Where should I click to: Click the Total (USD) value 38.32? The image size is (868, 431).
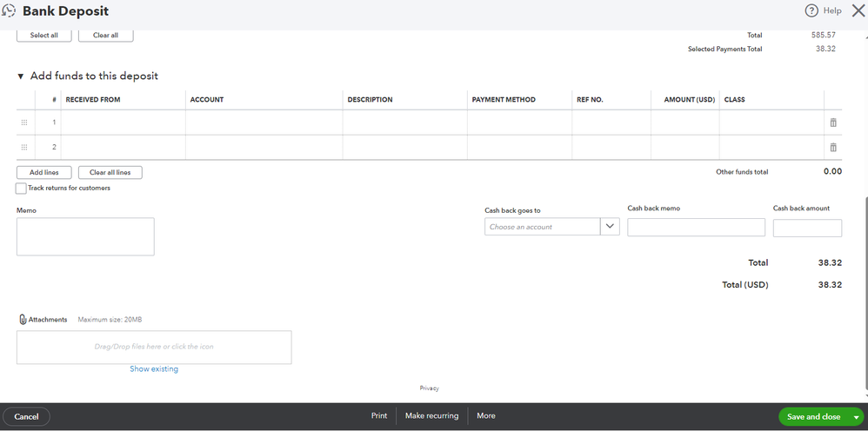(x=830, y=285)
